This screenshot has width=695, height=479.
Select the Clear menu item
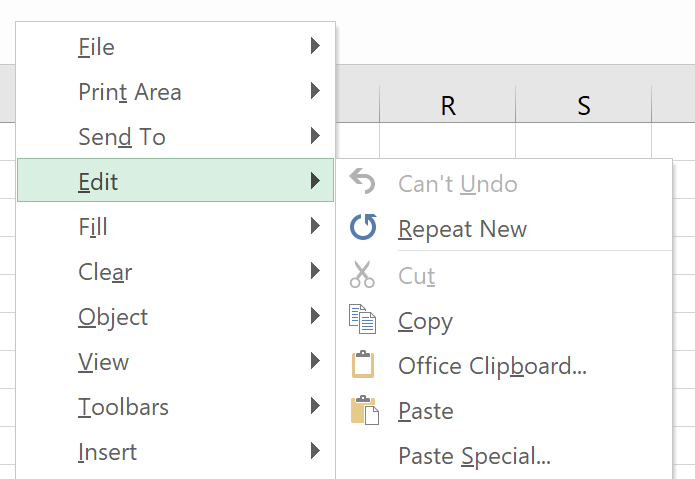(105, 272)
